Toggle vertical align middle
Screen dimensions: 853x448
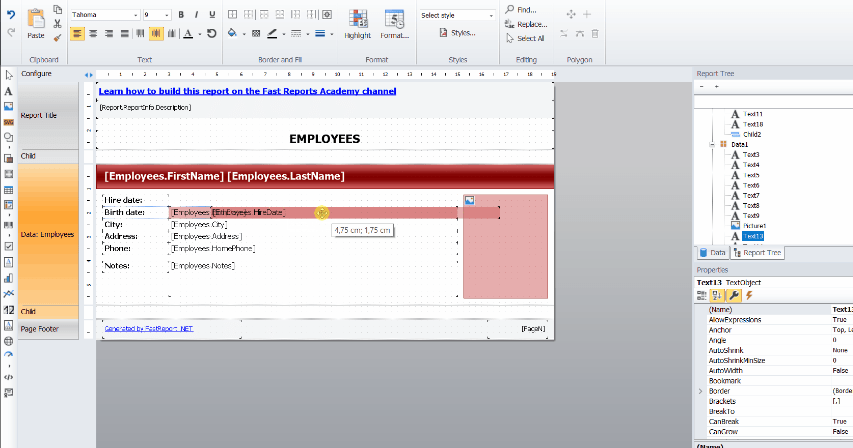[156, 34]
